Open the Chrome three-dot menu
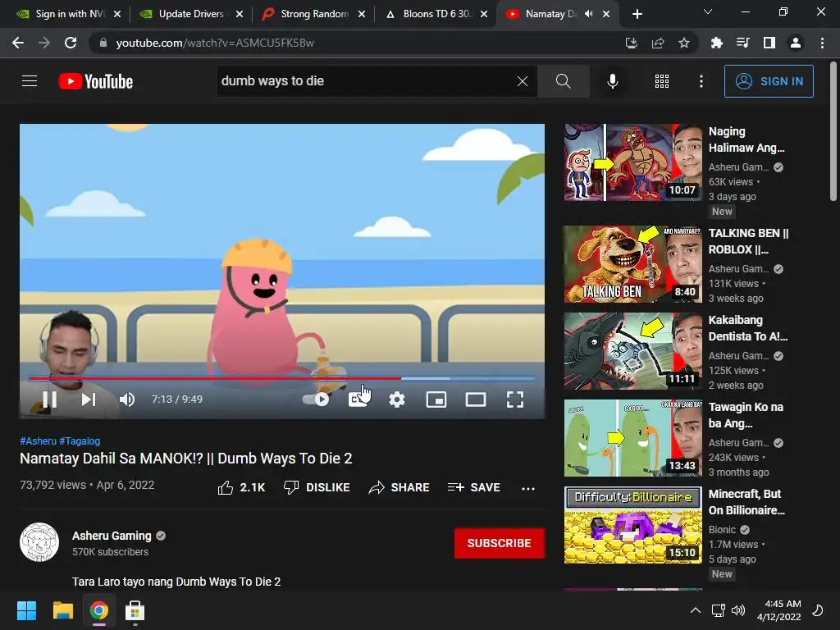The height and width of the screenshot is (630, 840). pyautogui.click(x=822, y=43)
